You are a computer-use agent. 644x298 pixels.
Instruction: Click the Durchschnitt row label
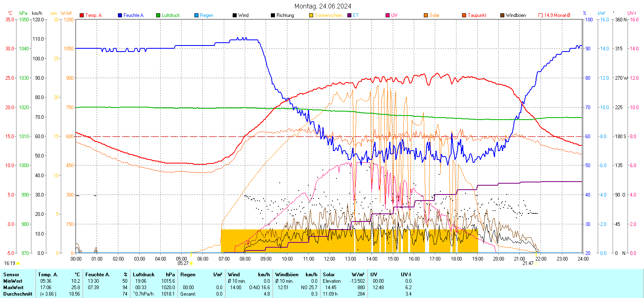tap(18, 294)
